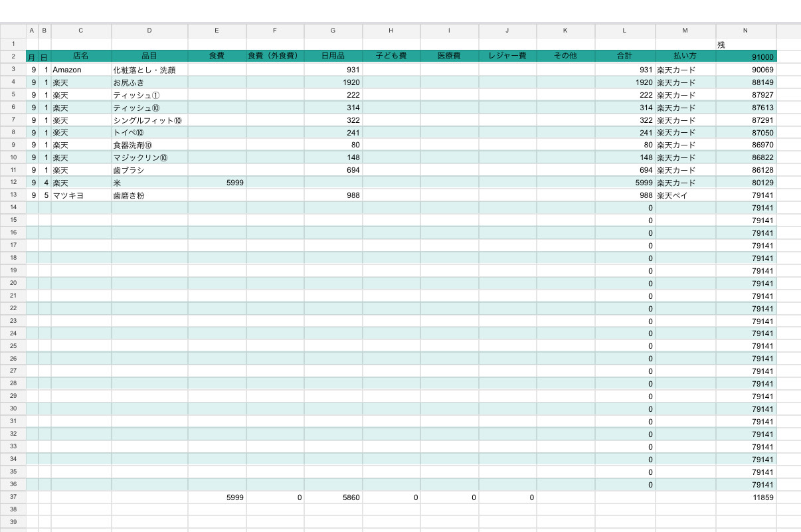Click the select-all corner box of the grid
This screenshot has width=801, height=532.
[13, 31]
